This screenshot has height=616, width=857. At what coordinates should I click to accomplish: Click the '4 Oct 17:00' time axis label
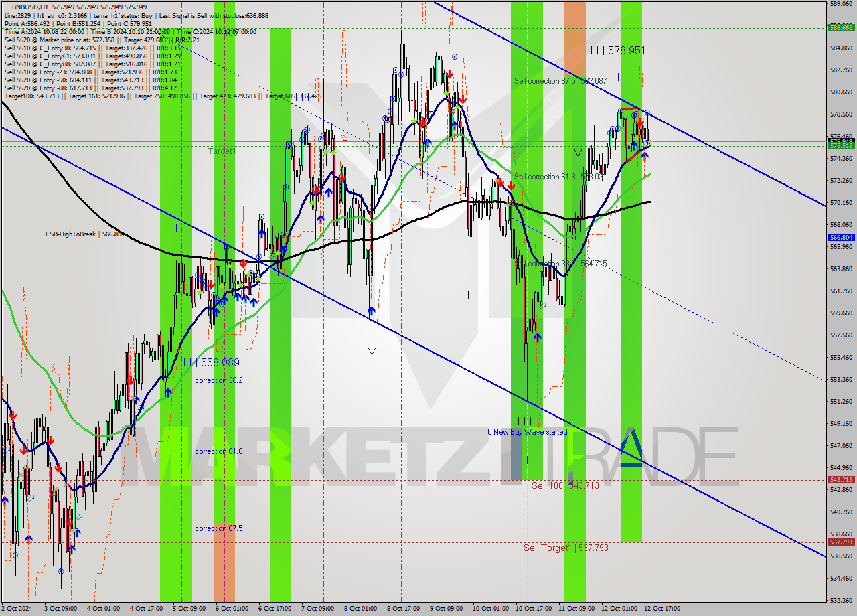click(x=147, y=609)
